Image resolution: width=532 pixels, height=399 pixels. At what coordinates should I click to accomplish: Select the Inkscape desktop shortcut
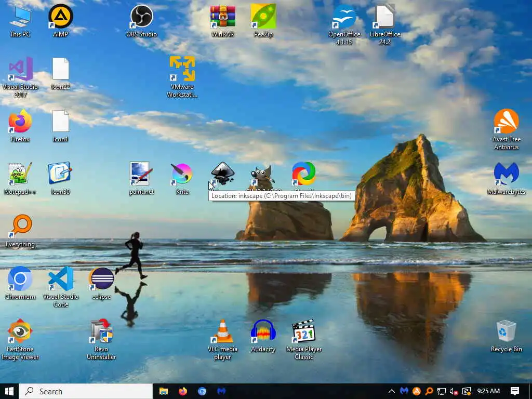pos(222,174)
